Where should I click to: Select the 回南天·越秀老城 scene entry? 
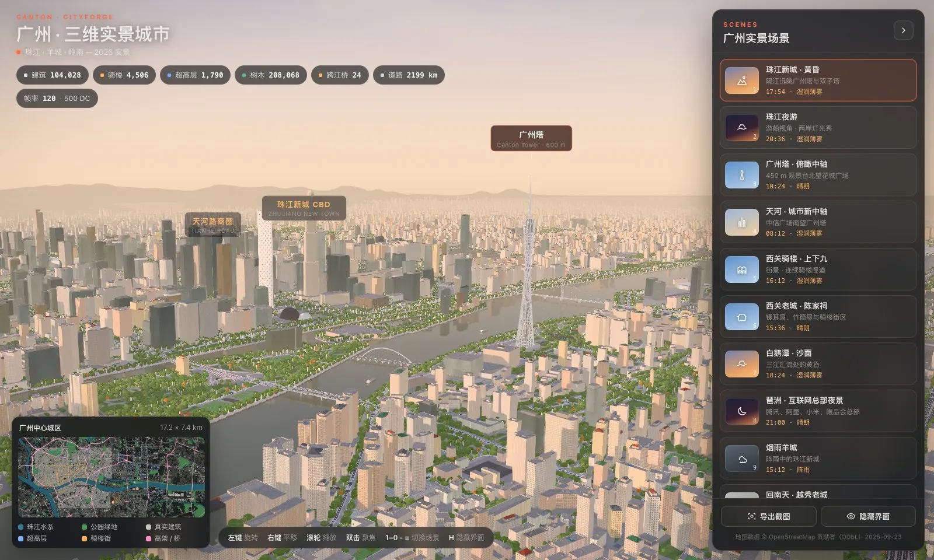click(x=818, y=492)
